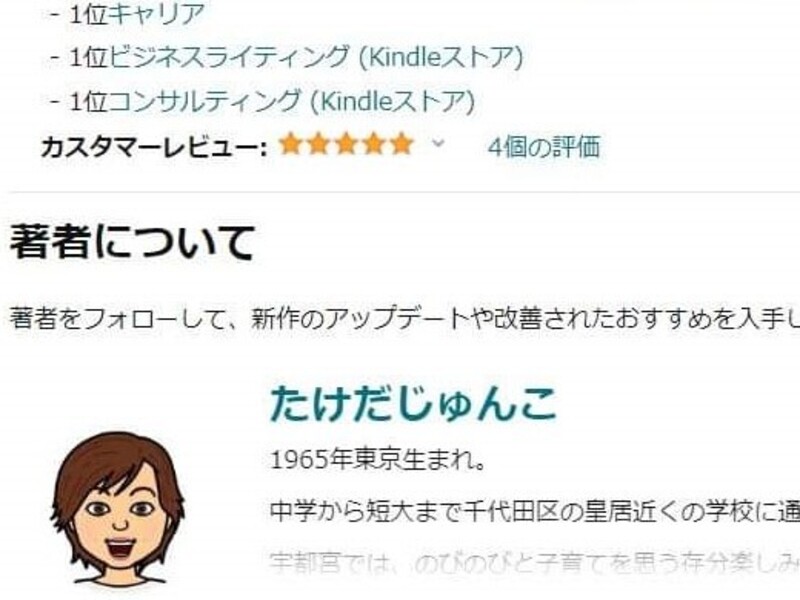This screenshot has height=600, width=800.
Task: Visit the author page for たけだじゅんこ
Action: [x=412, y=404]
